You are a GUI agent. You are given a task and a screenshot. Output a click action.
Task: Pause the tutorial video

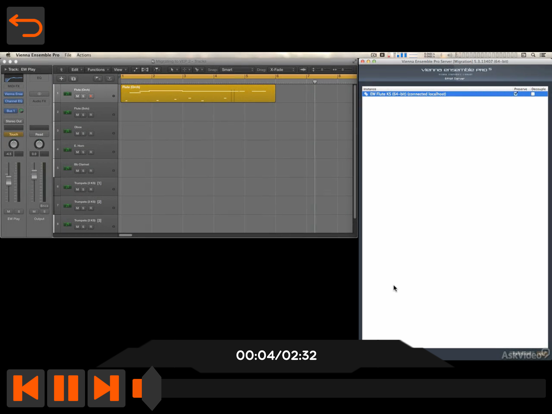(66, 388)
